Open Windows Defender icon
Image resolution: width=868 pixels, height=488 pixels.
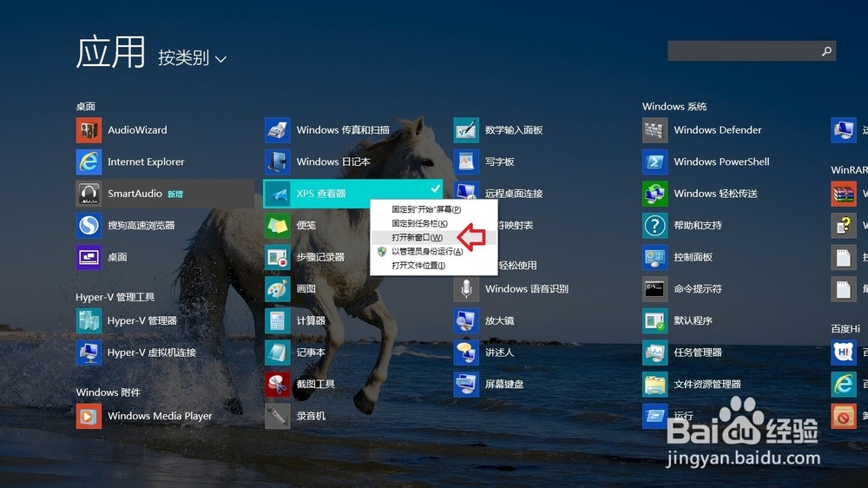[x=654, y=130]
